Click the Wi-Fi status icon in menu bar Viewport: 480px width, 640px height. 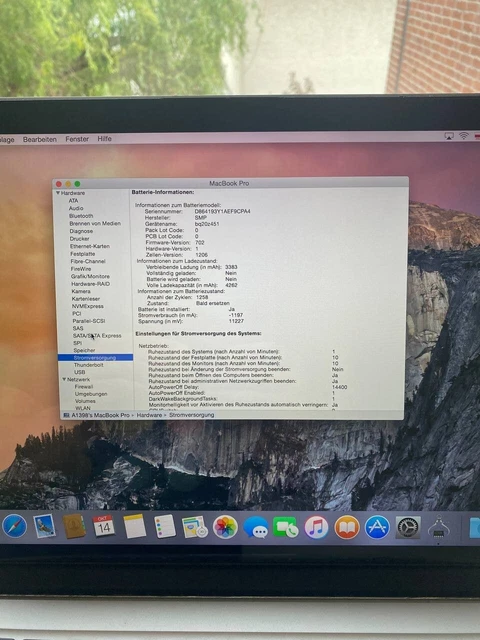pos(463,136)
